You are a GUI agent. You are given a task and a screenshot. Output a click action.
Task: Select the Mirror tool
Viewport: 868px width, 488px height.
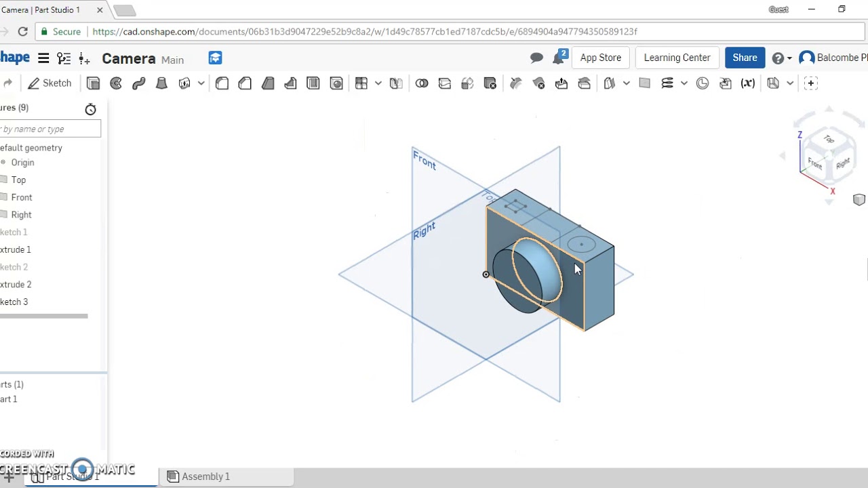pos(396,83)
